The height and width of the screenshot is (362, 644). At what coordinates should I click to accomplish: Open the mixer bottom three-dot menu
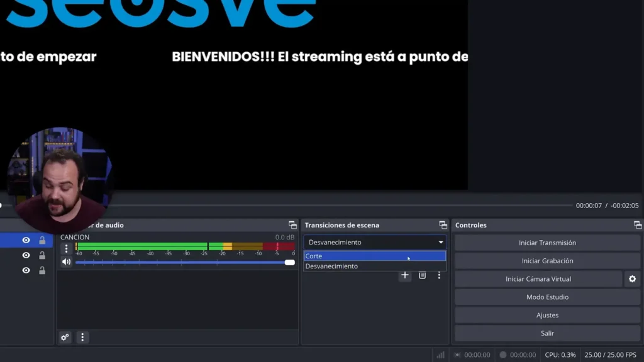click(x=82, y=337)
